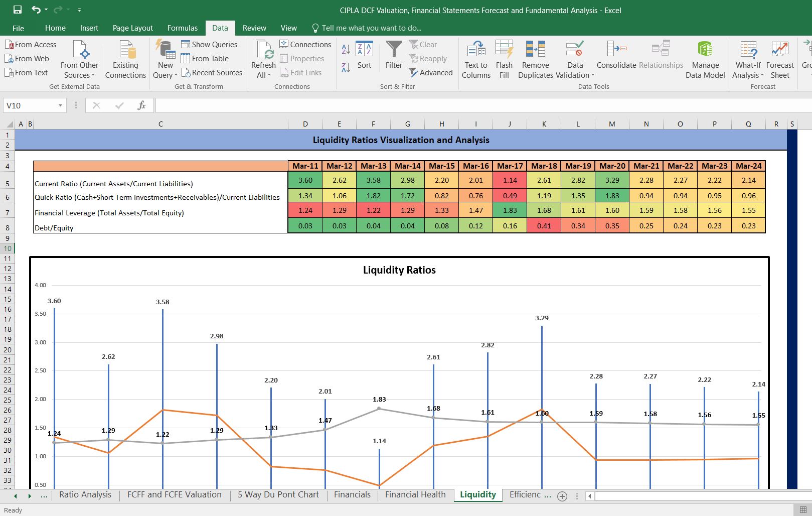This screenshot has height=516, width=812.
Task: Select Quick Ratio row label cell
Action: [160, 196]
